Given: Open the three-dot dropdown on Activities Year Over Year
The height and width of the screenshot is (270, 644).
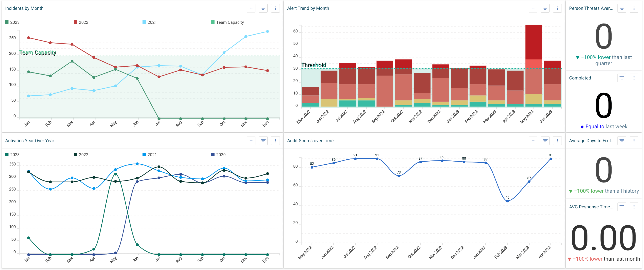Looking at the screenshot, I should (275, 141).
